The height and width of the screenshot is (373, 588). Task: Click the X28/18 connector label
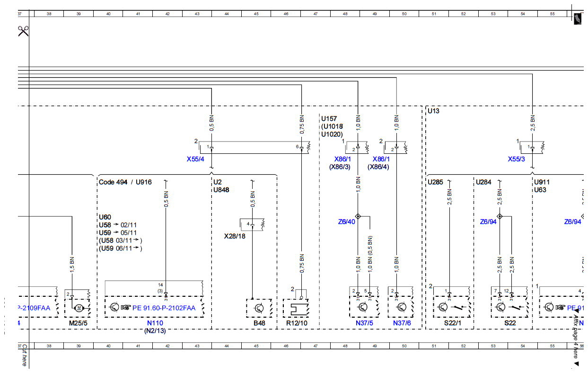[x=235, y=235]
